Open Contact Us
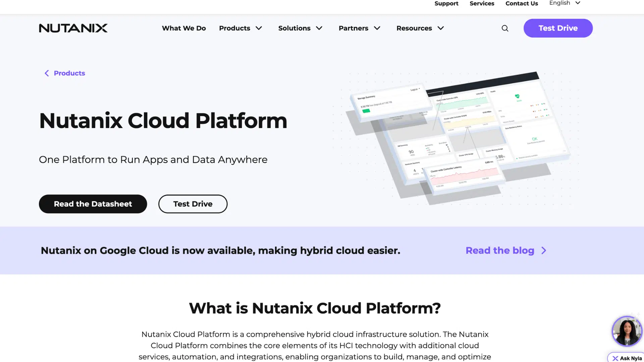The width and height of the screenshot is (644, 362). point(522,3)
